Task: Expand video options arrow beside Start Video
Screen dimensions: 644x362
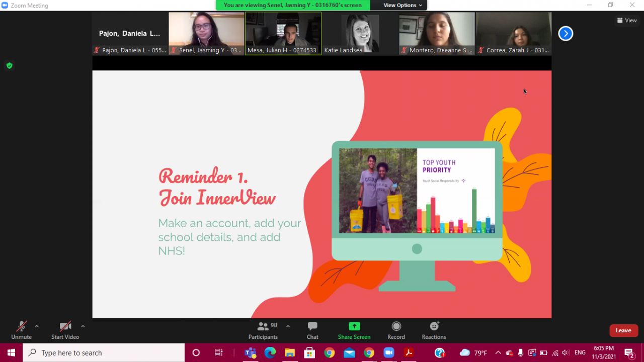Action: (x=83, y=326)
